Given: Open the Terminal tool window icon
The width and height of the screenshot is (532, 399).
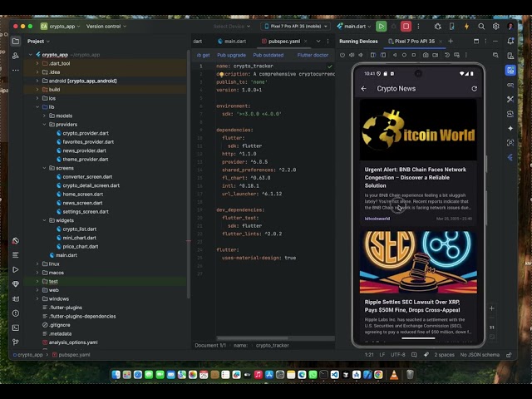Looking at the screenshot, I should [x=16, y=328].
